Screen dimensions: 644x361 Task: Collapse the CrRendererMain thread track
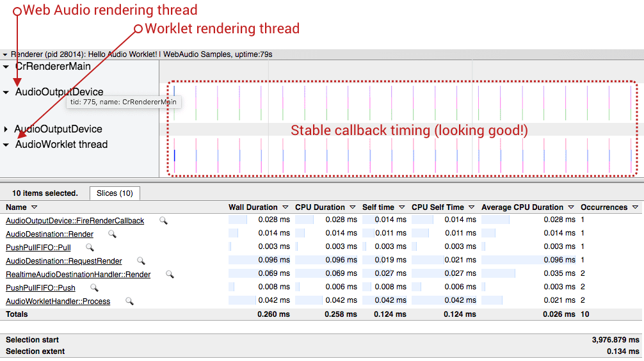(x=6, y=67)
